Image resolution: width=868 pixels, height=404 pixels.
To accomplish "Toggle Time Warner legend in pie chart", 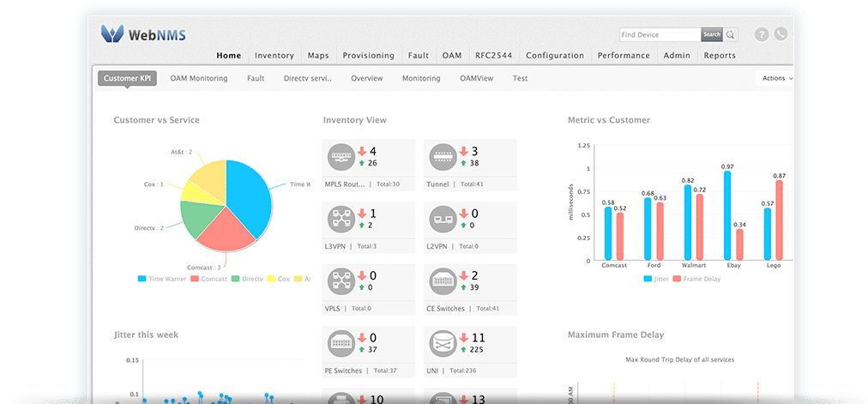I will [x=163, y=279].
